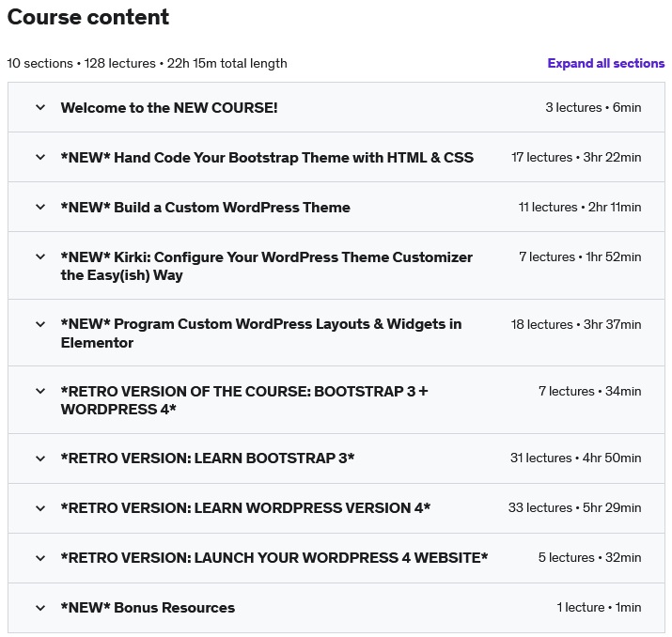Viewport: 672px width, 637px height.
Task: Expand chevron beside Build a Custom WordPress Theme
Action: click(40, 207)
